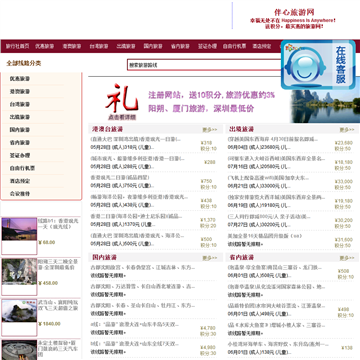The image size is (360, 360).
Task: Open the 香港二日游 Disney tour priced ¥1,370
Action: pyautogui.click(x=136, y=216)
